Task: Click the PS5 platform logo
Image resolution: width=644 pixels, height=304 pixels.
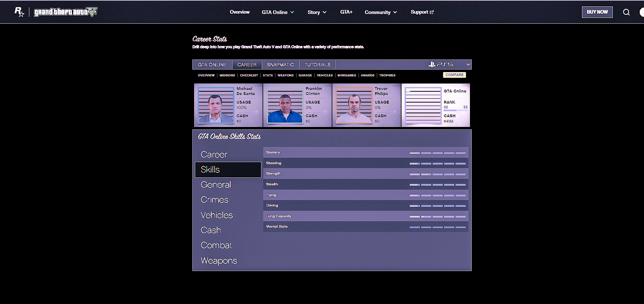Action: pos(441,65)
